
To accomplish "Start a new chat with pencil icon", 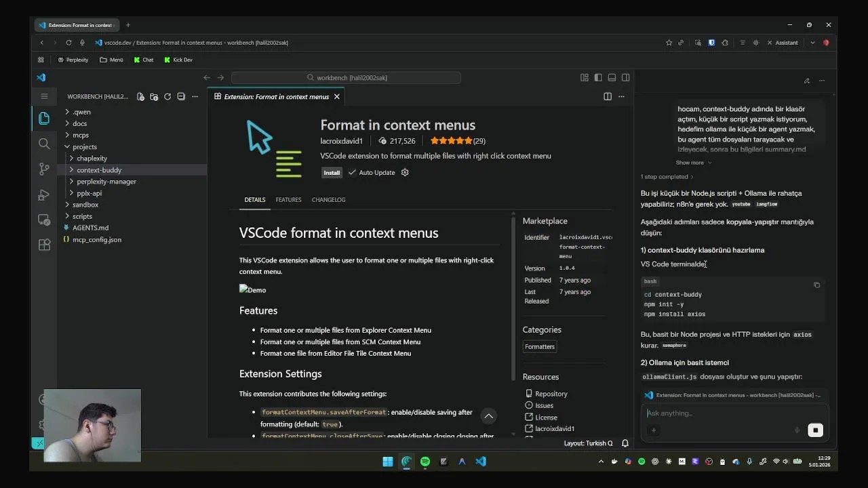I will pos(806,81).
